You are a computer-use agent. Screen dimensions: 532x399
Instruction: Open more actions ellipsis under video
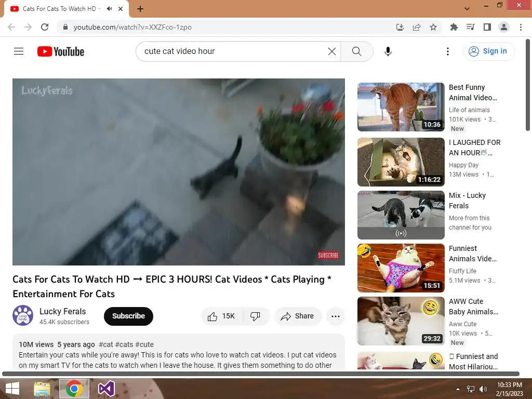click(336, 316)
